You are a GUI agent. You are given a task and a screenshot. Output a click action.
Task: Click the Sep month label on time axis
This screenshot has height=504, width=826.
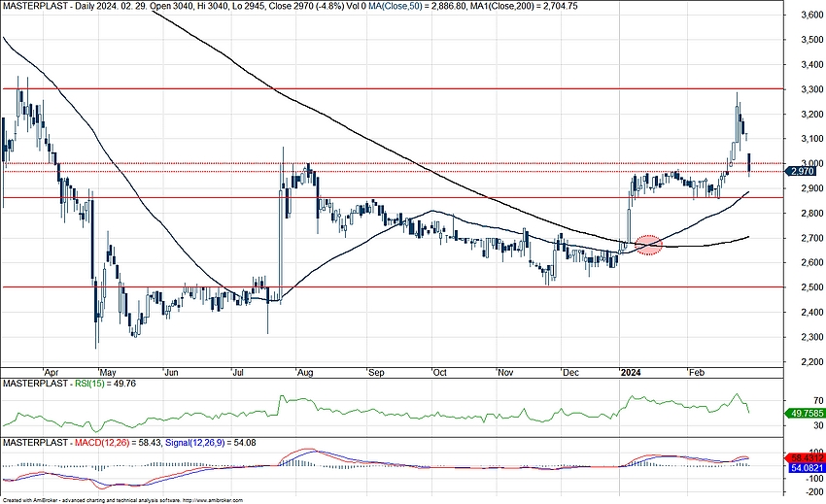click(x=376, y=373)
